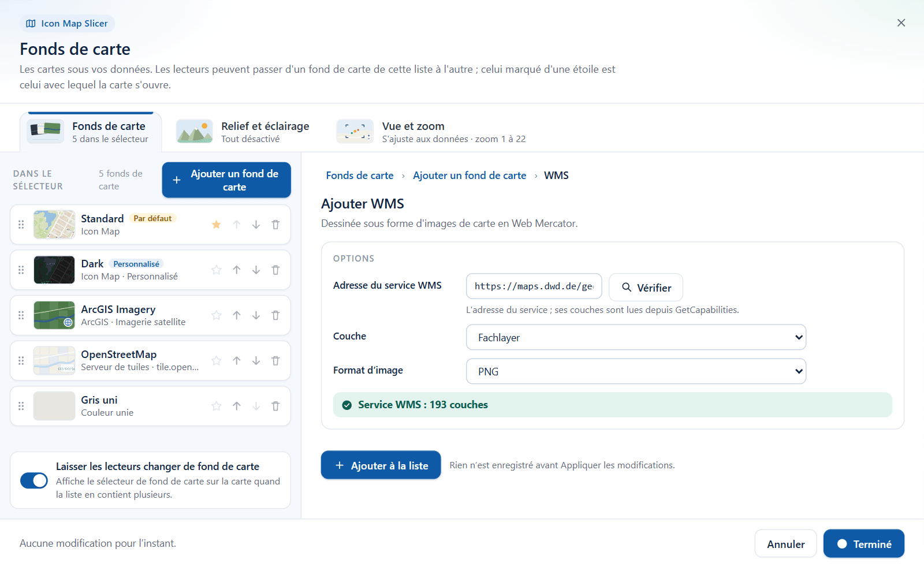Move OpenStreetMap up the list

tap(237, 361)
